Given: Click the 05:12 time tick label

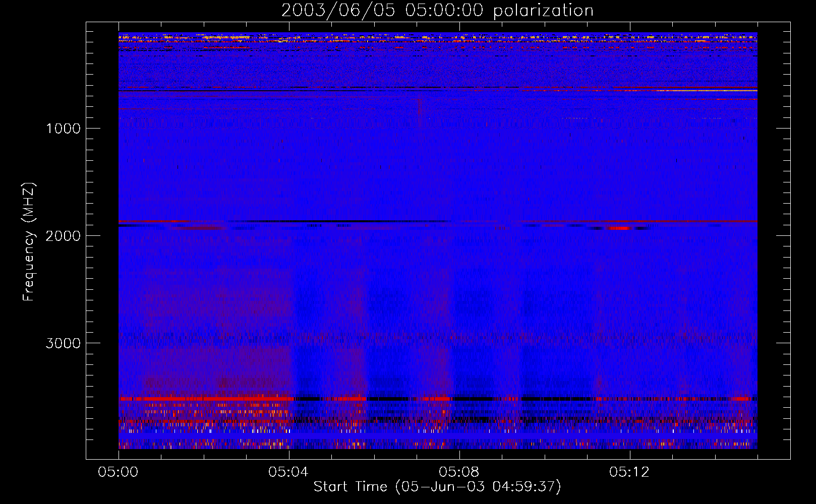Looking at the screenshot, I should (629, 472).
